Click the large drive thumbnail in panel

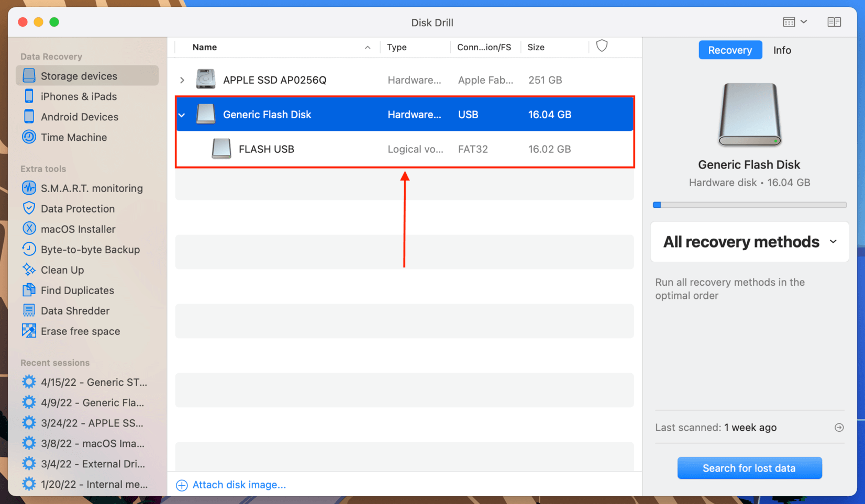coord(749,114)
